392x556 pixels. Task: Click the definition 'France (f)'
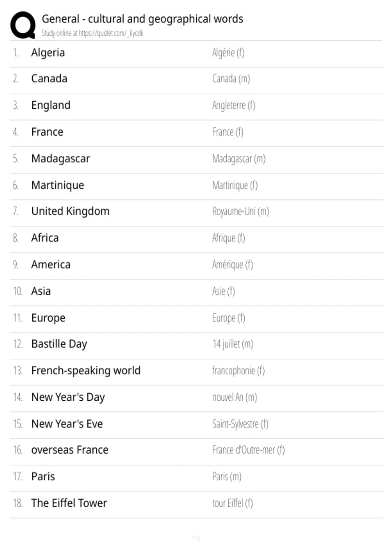[228, 132]
